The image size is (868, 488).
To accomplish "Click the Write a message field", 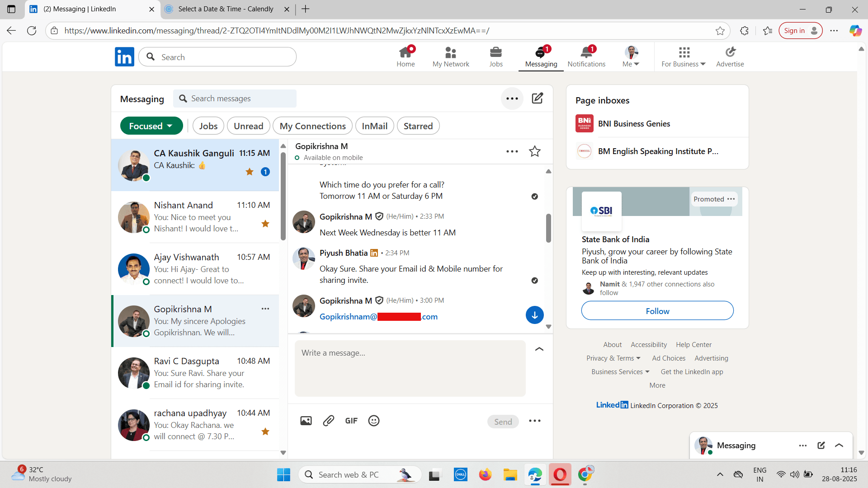I will pyautogui.click(x=410, y=368).
